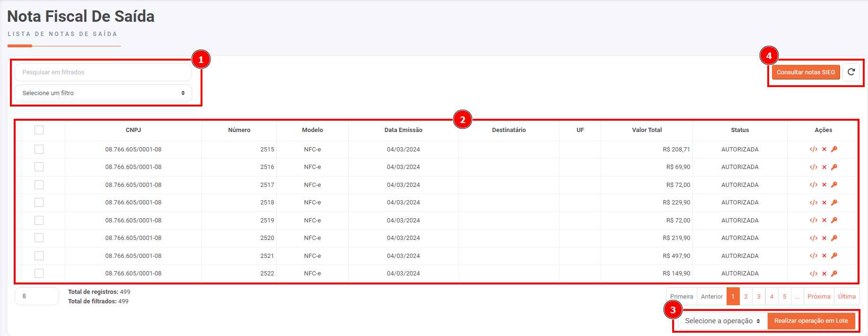The height and width of the screenshot is (336, 868).
Task: Click the key icon for note 2521
Action: point(834,256)
